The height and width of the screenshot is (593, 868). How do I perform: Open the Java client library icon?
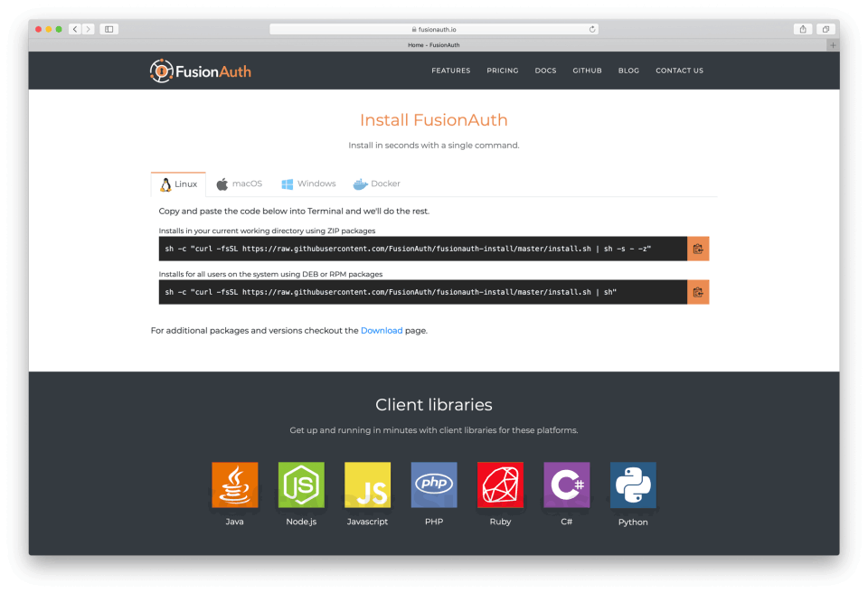point(235,485)
